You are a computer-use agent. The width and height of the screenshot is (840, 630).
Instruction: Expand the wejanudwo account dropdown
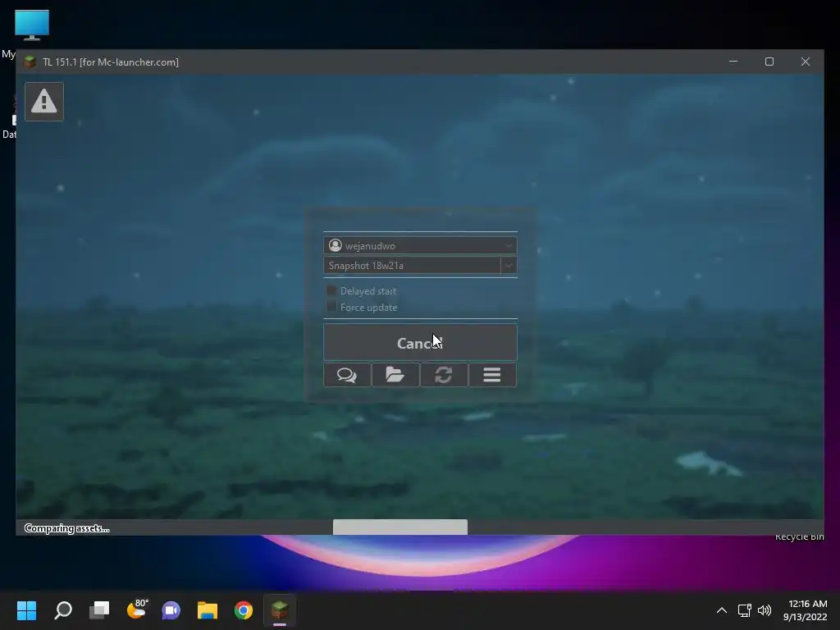coord(508,246)
